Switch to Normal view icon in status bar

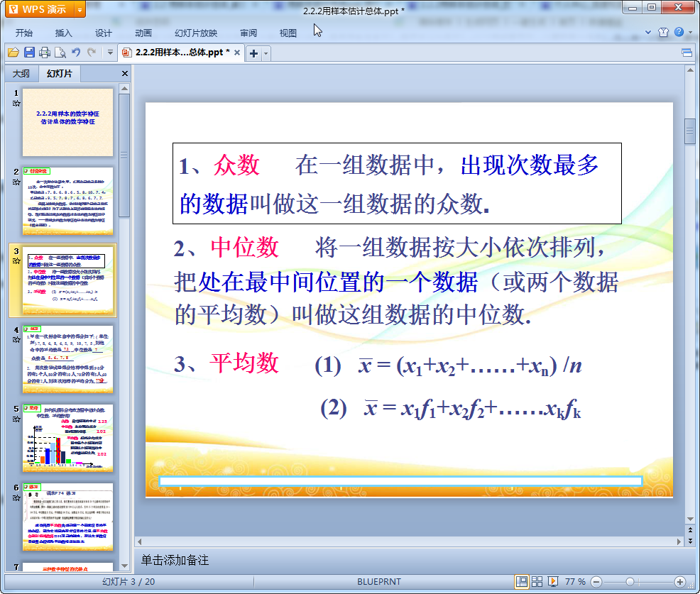[x=521, y=581]
